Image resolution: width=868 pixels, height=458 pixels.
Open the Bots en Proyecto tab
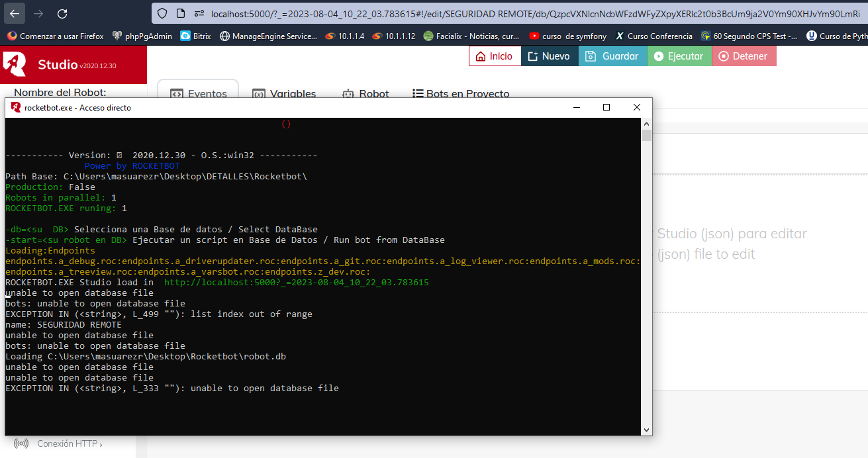tap(461, 93)
